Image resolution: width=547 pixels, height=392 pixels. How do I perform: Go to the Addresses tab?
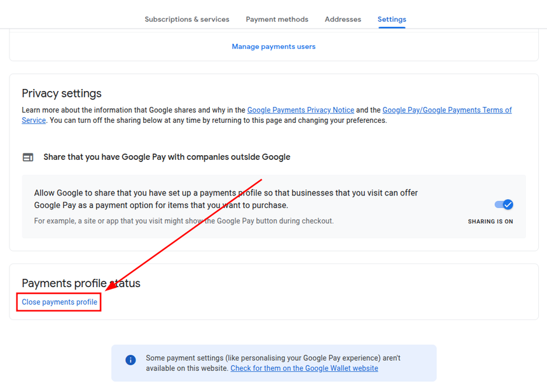coord(343,19)
